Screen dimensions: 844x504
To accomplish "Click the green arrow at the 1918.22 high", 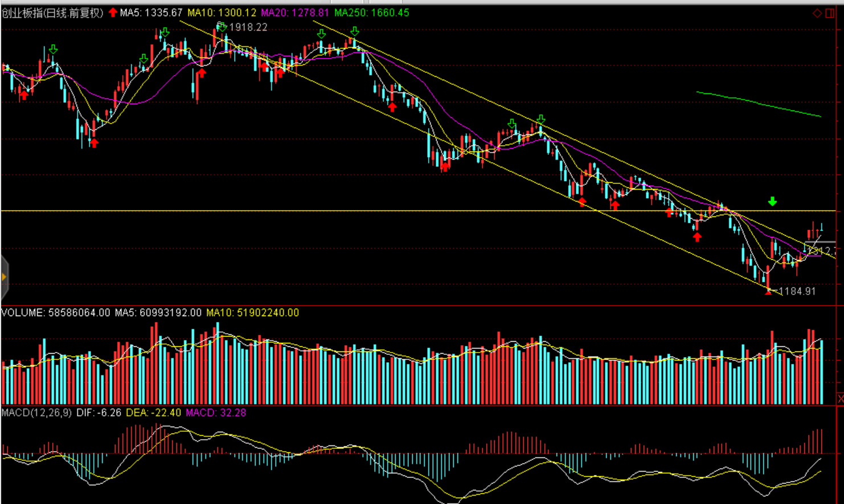I will tap(222, 27).
